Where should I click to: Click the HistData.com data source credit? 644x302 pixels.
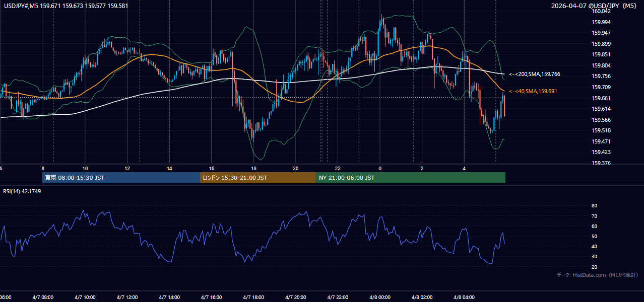coord(598,275)
